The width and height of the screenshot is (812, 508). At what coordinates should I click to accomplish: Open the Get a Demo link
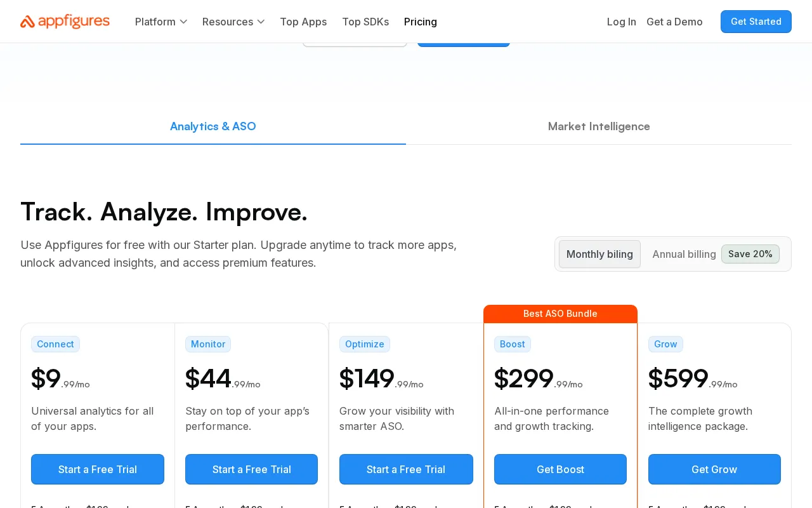674,22
